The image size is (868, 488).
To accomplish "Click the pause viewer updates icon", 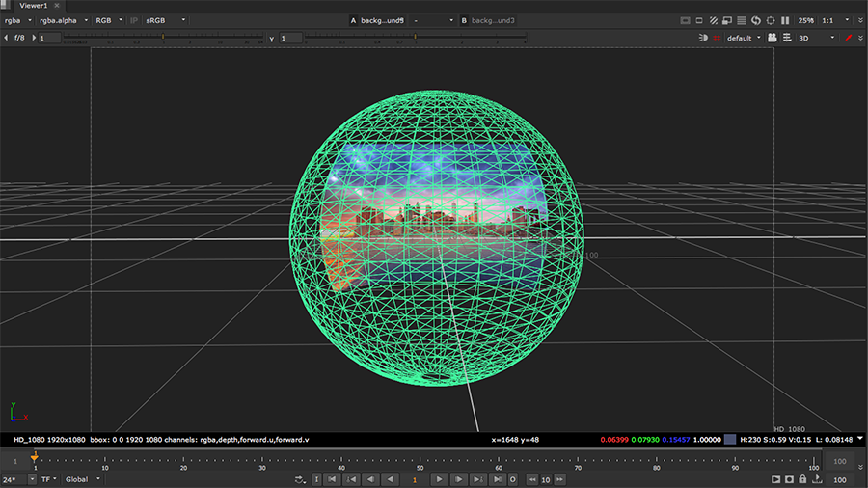I will coord(784,20).
